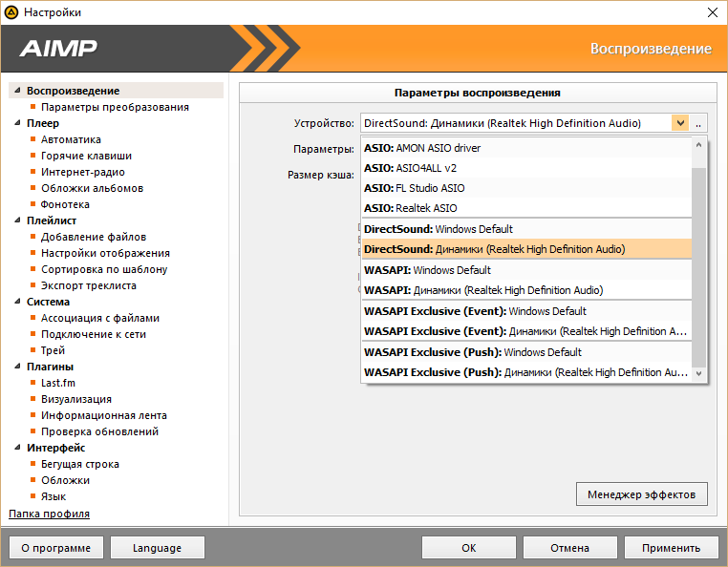
Task: Pick DirectSound: Windows Default
Action: pos(526,229)
